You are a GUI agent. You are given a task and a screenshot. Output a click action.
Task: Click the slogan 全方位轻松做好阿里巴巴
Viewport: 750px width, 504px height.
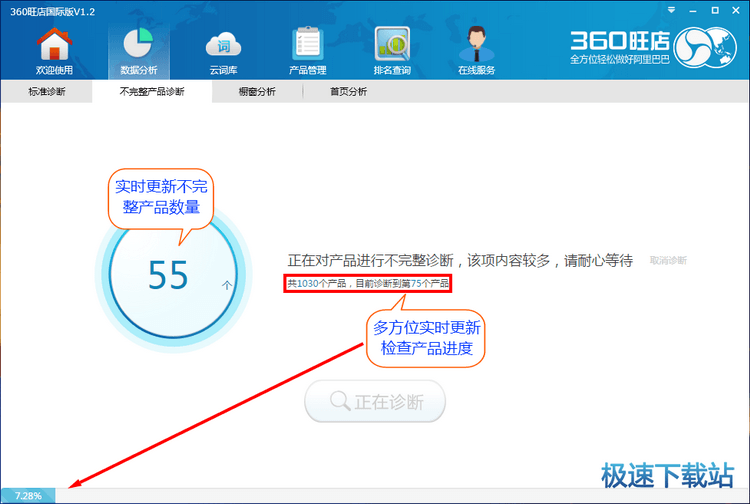[619, 60]
